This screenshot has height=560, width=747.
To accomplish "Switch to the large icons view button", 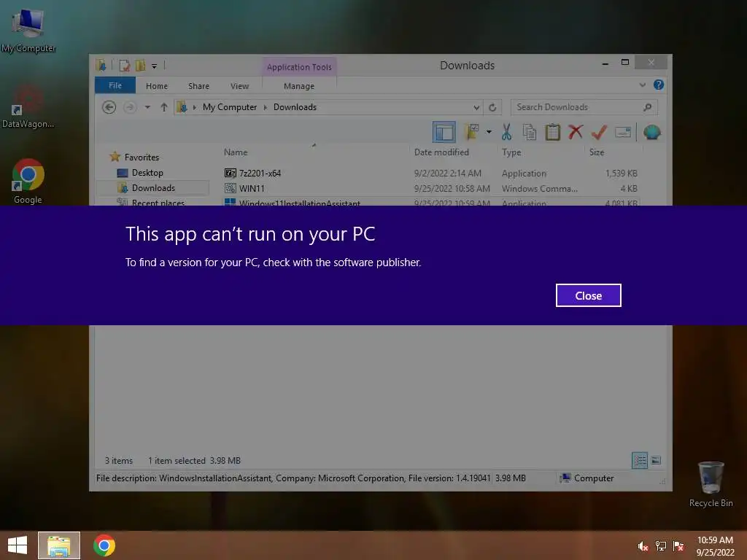I will click(x=656, y=461).
